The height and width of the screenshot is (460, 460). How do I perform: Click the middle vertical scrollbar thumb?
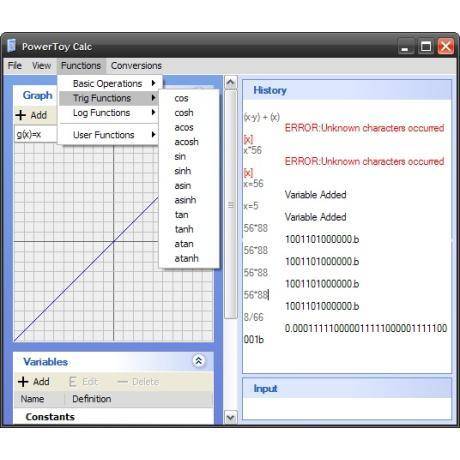pos(231,205)
